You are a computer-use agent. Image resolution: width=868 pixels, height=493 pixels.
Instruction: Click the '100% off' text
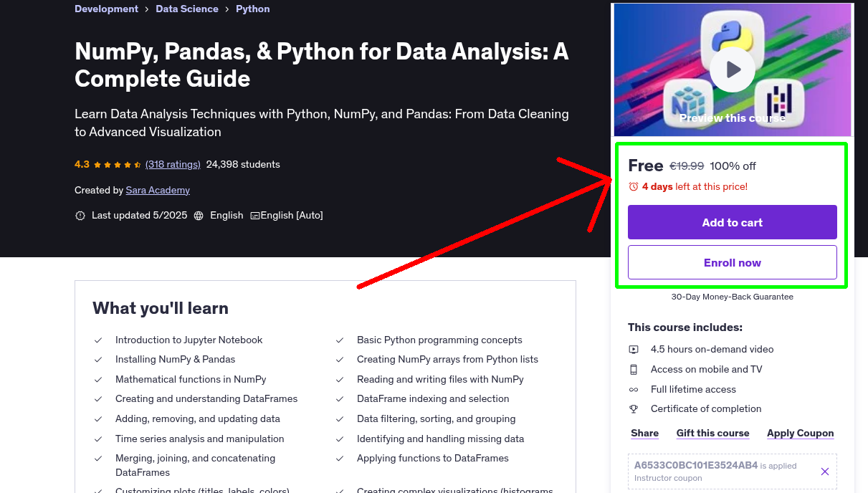(x=733, y=166)
